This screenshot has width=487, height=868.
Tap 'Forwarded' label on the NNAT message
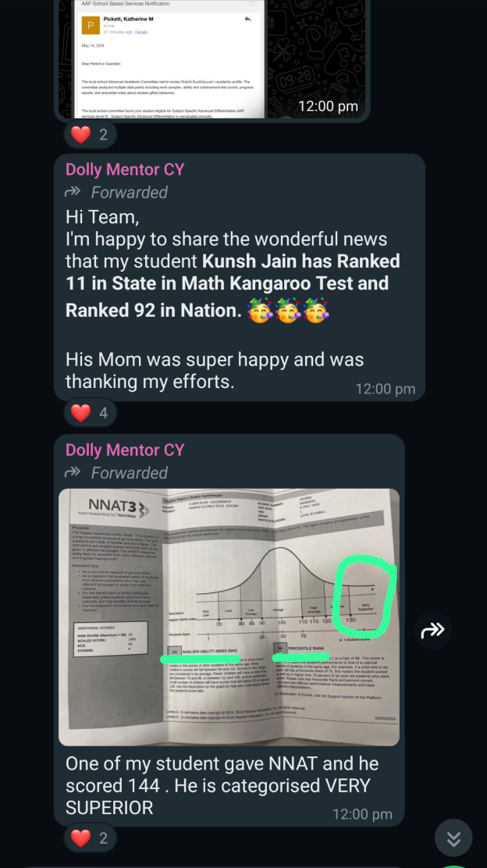(x=129, y=472)
